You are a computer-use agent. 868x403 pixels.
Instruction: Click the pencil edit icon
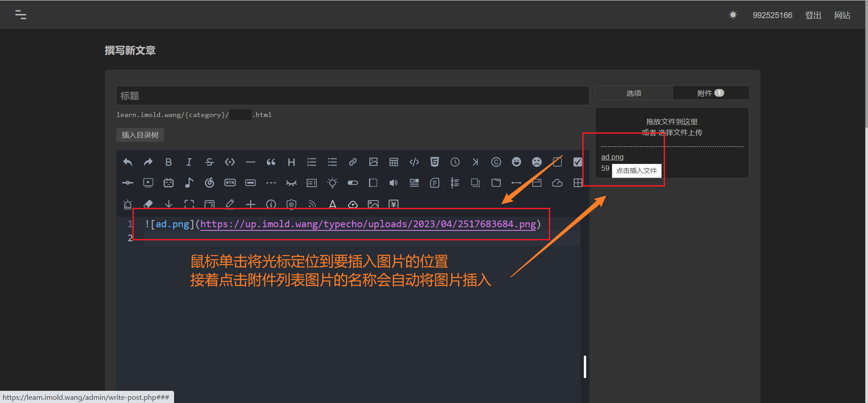click(230, 204)
